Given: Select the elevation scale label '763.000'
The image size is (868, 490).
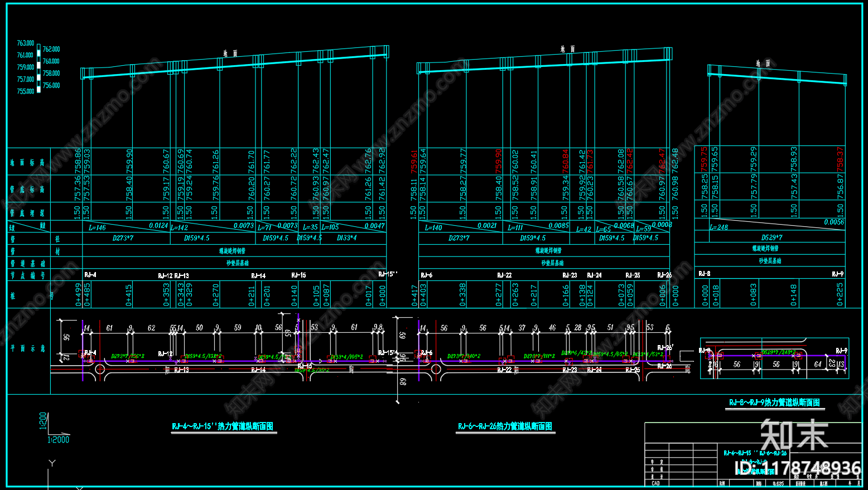Looking at the screenshot, I should 26,43.
